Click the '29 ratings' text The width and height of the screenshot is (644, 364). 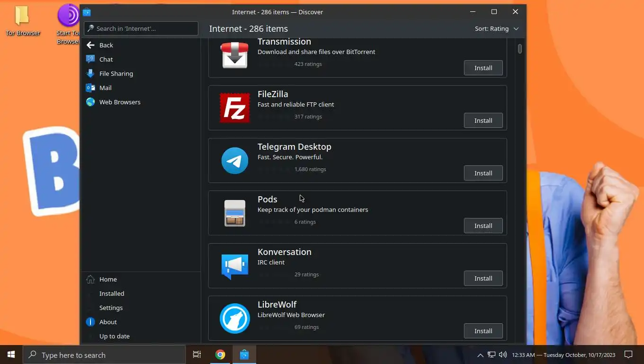point(306,274)
